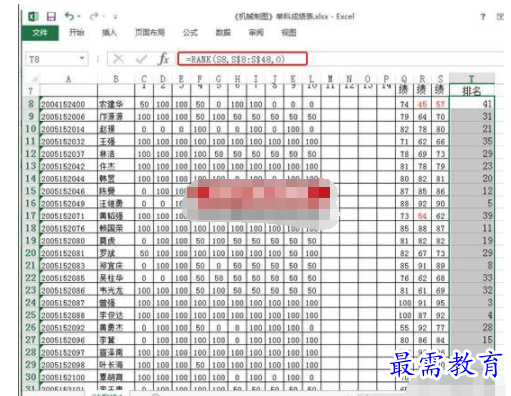Open Excel Help question mark
The image size is (511, 396).
483,17
